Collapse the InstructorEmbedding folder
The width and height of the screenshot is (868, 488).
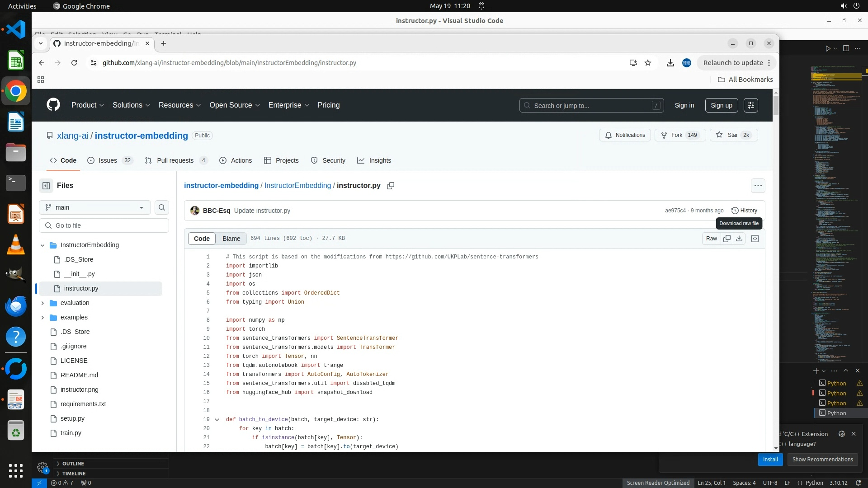pos(42,245)
